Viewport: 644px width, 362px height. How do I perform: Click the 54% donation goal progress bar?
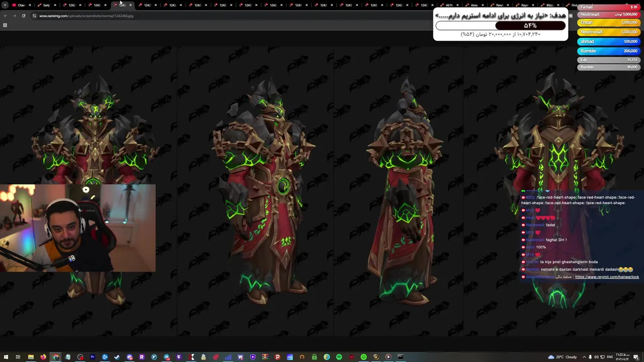click(501, 26)
